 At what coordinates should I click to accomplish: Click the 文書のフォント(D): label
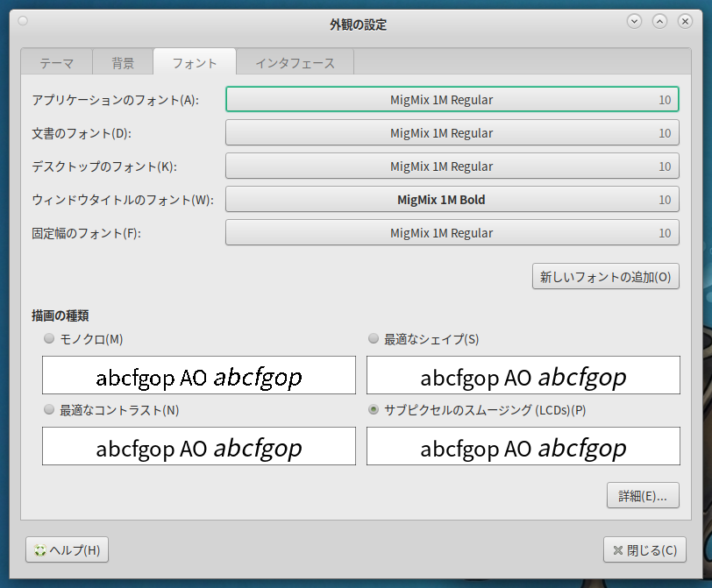pyautogui.click(x=82, y=133)
